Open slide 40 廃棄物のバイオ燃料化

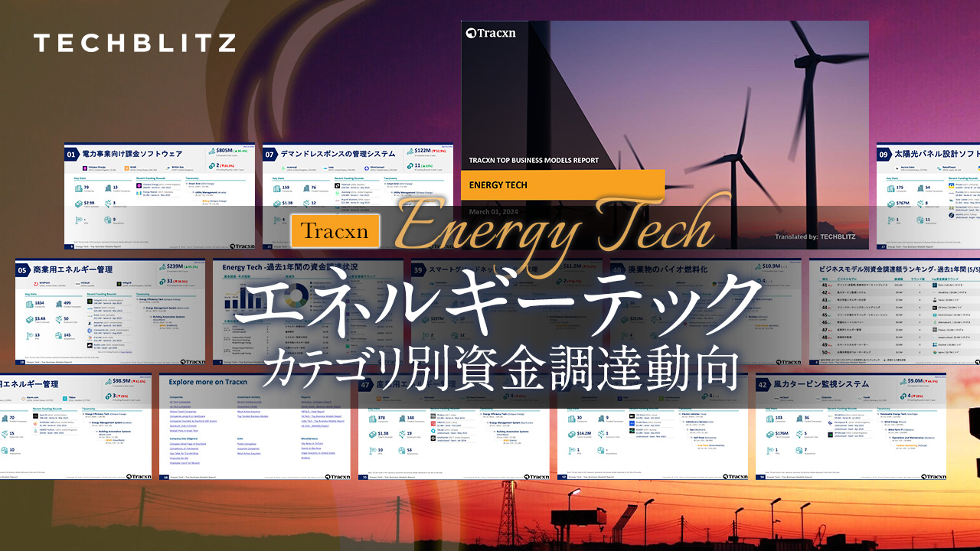(x=705, y=311)
